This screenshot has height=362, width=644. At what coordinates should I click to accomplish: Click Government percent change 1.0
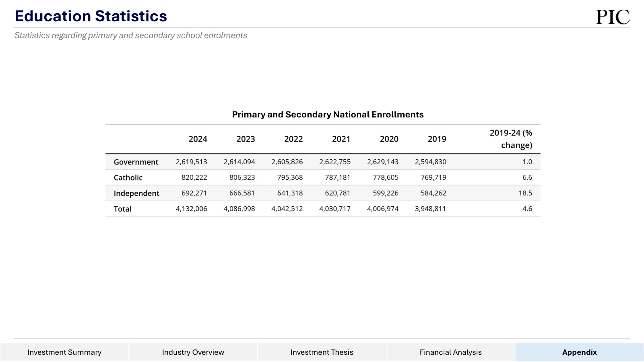tap(527, 162)
